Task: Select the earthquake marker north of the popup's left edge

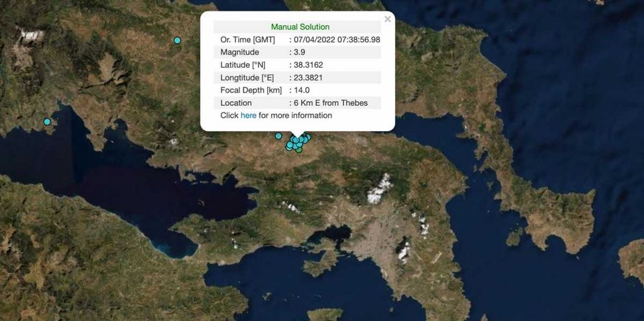Action: pos(177,40)
